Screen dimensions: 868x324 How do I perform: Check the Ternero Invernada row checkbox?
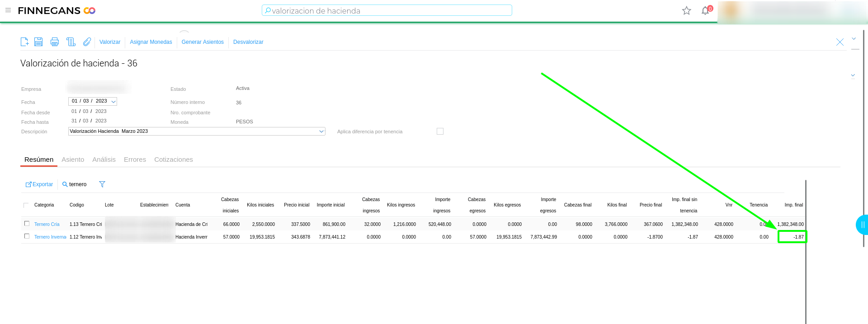click(27, 236)
